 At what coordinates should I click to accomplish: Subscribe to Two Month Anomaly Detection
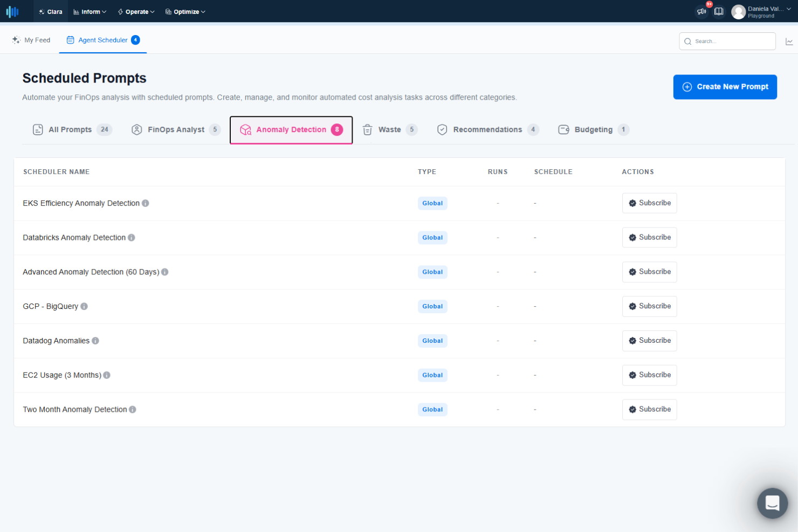click(649, 410)
